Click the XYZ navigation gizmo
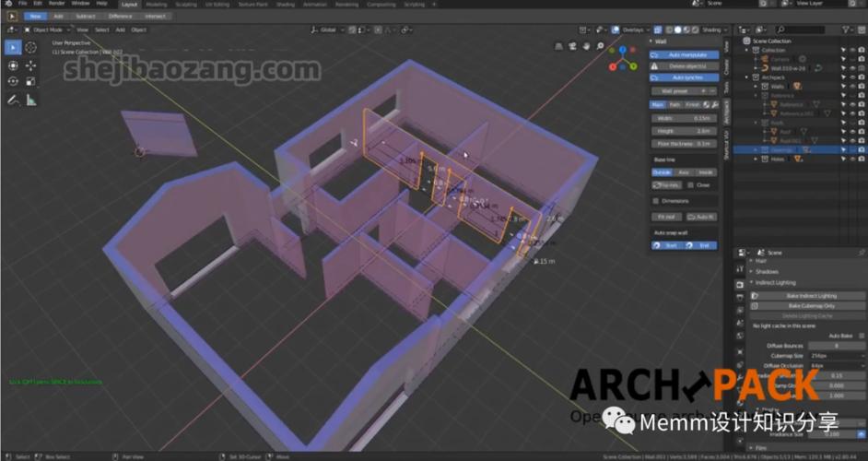The image size is (868, 461). pyautogui.click(x=623, y=58)
